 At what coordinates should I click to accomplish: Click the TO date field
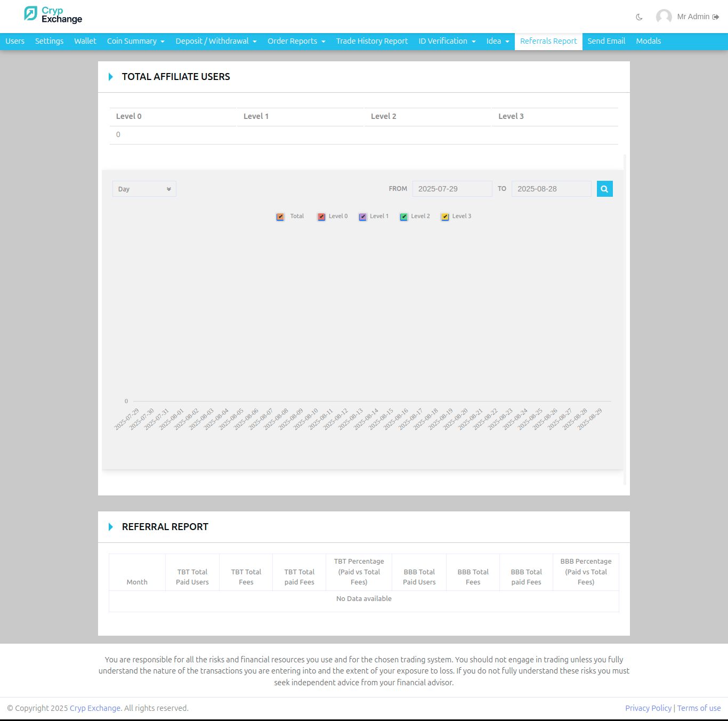[552, 189]
